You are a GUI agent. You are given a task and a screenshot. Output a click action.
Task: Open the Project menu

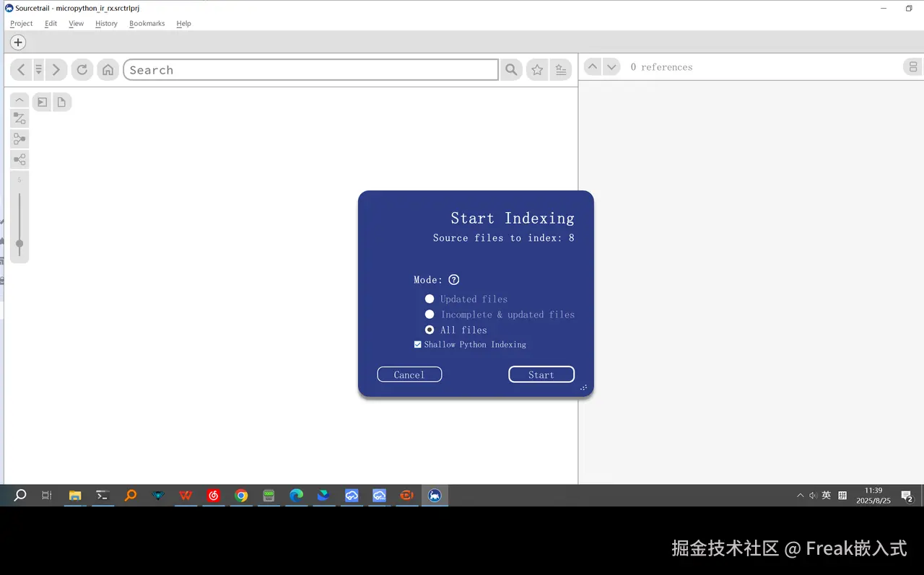[22, 23]
